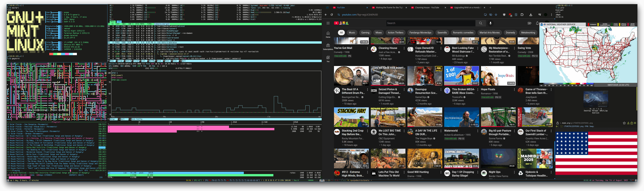Play the Stacking Hay thumbnail video
This screenshot has width=644, height=191.
click(351, 117)
